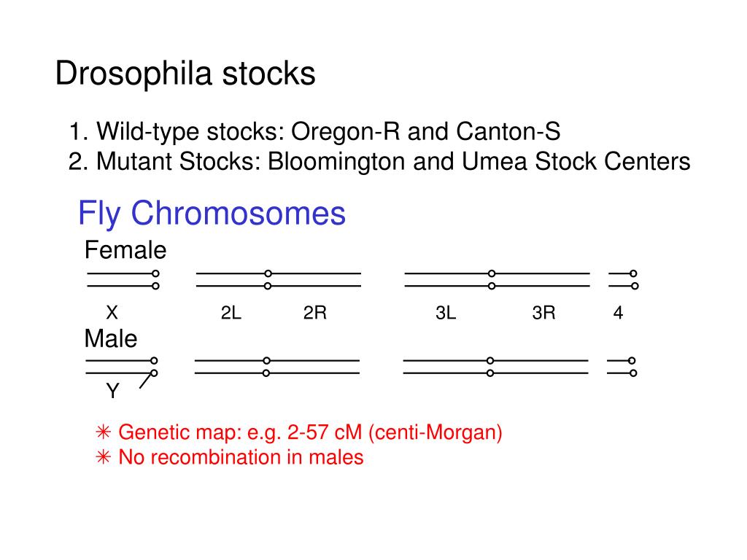
Task: Select the "Fly Chromosomes" blue heading
Action: (x=212, y=214)
